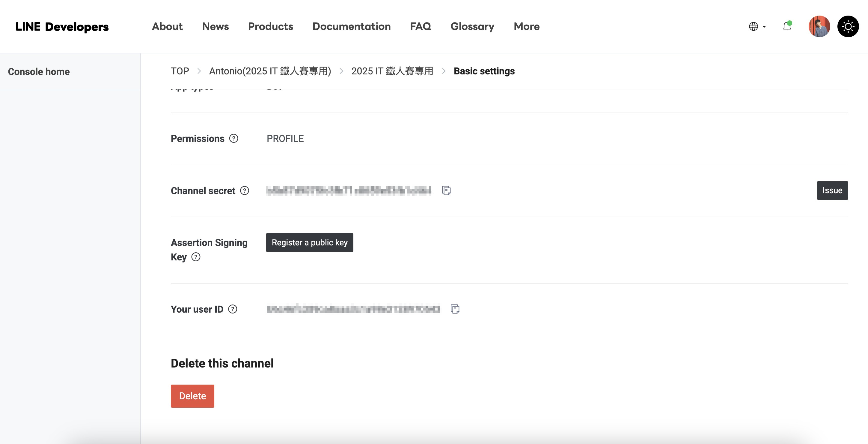Select the Basic settings breadcrumb
The width and height of the screenshot is (868, 444).
coord(484,71)
